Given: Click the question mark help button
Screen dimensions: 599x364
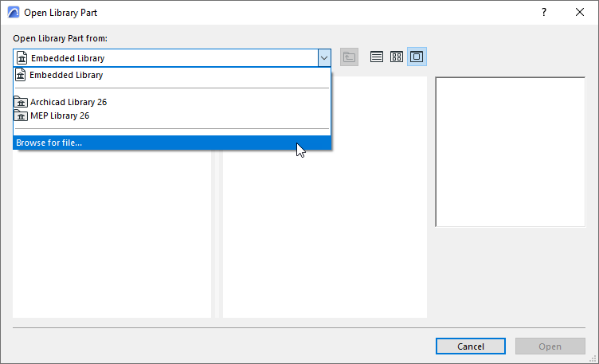Looking at the screenshot, I should pyautogui.click(x=544, y=13).
